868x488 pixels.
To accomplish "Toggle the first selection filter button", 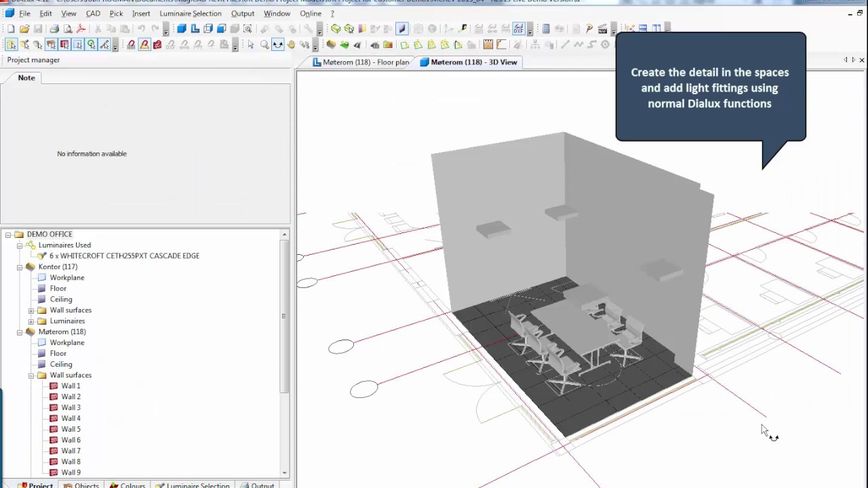I will point(11,45).
